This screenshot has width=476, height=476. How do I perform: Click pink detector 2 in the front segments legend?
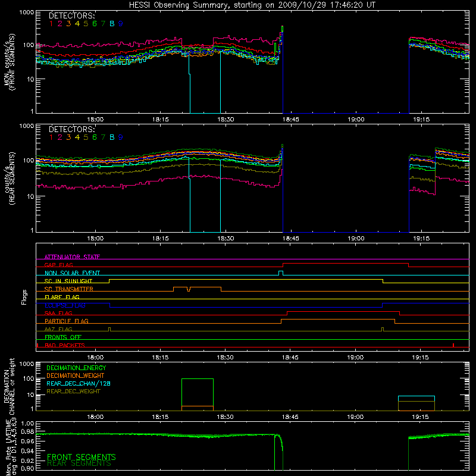click(x=60, y=24)
